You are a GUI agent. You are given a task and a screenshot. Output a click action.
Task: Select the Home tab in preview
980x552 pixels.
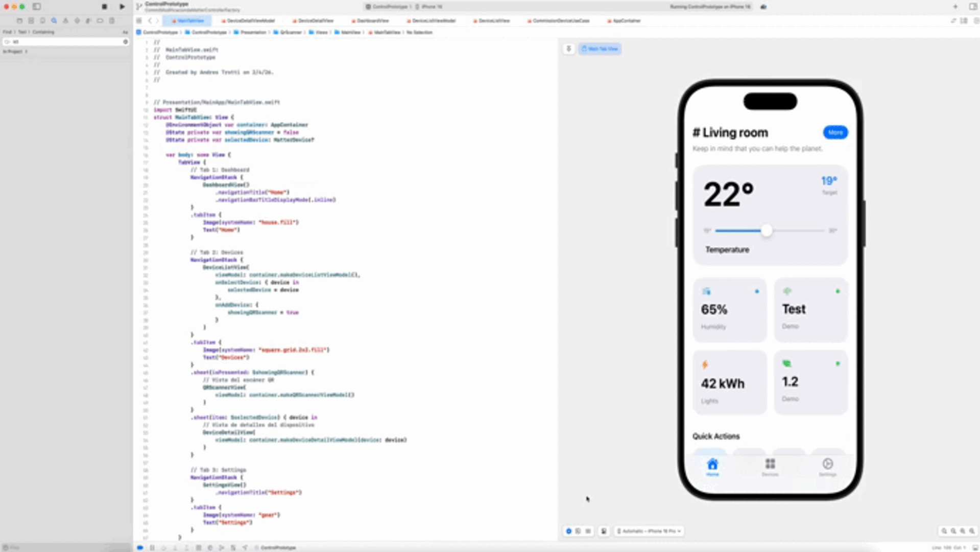(712, 467)
